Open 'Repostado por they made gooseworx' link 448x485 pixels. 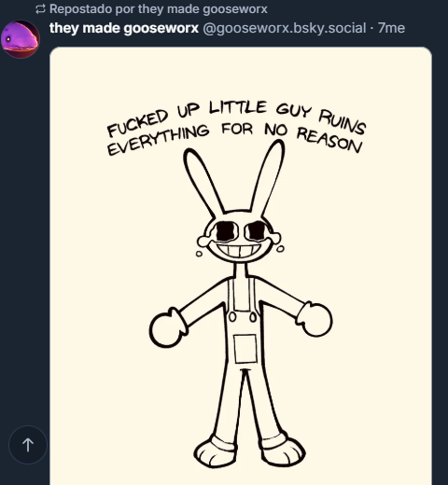pyautogui.click(x=159, y=9)
